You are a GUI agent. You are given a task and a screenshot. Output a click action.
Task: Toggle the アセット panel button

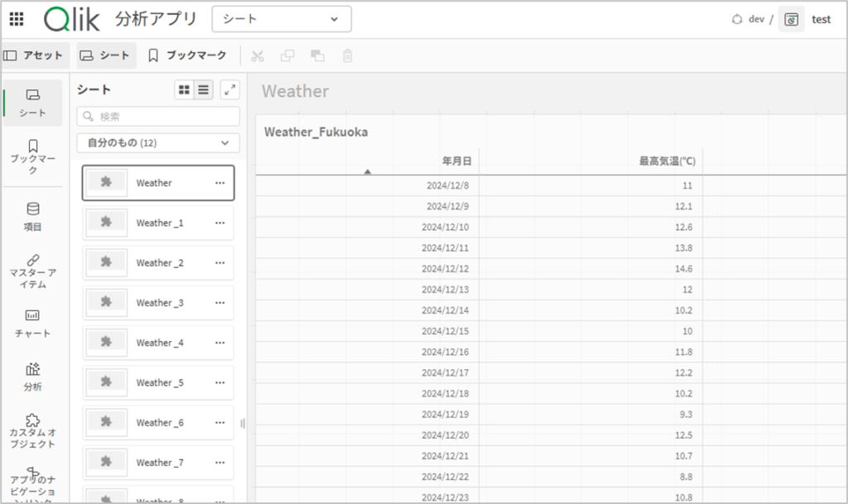pos(34,55)
